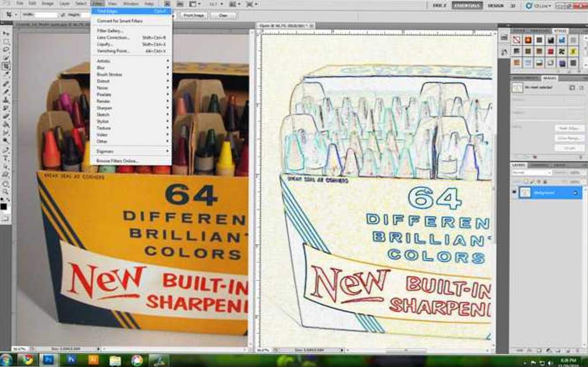This screenshot has width=588, height=367.
Task: Select the Gradient tool
Action: click(x=6, y=124)
